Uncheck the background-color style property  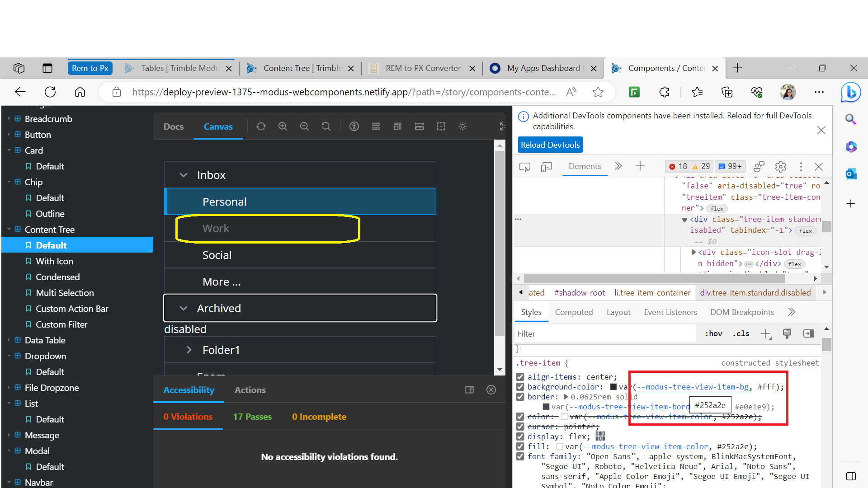coord(520,387)
